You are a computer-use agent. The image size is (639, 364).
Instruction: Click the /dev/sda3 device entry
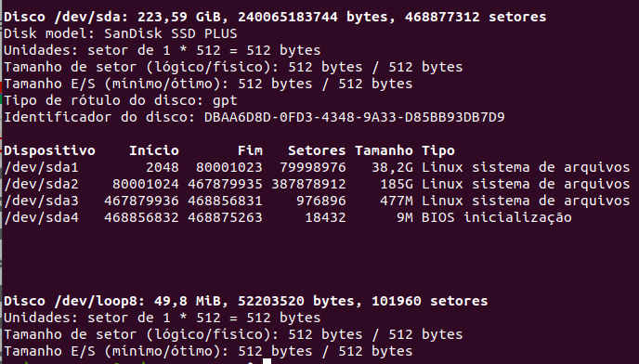coord(41,201)
